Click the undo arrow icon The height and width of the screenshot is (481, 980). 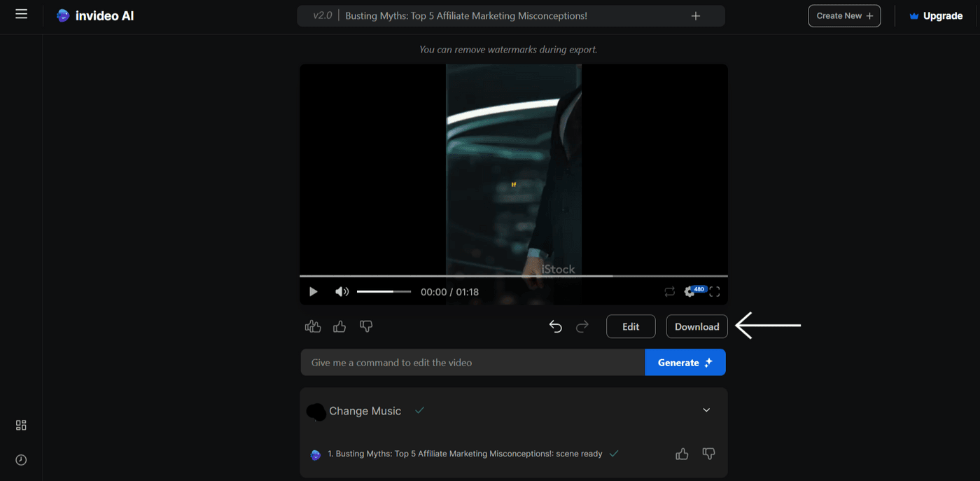[x=555, y=326]
